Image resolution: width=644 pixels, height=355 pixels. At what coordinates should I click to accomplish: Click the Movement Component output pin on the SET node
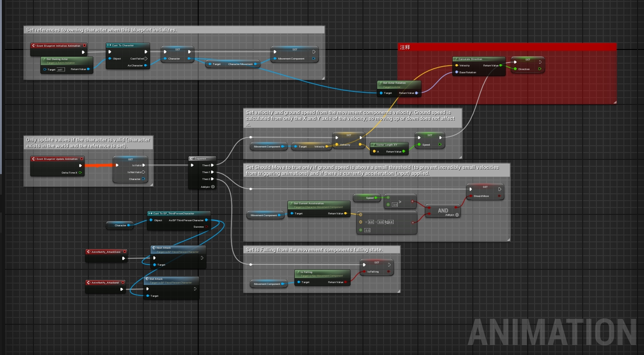(314, 59)
